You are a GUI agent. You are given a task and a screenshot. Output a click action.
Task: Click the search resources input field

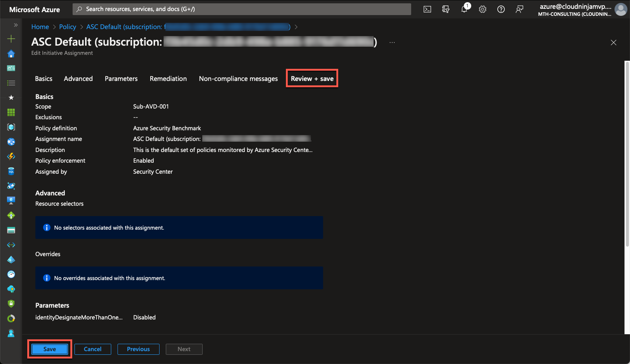pos(242,9)
